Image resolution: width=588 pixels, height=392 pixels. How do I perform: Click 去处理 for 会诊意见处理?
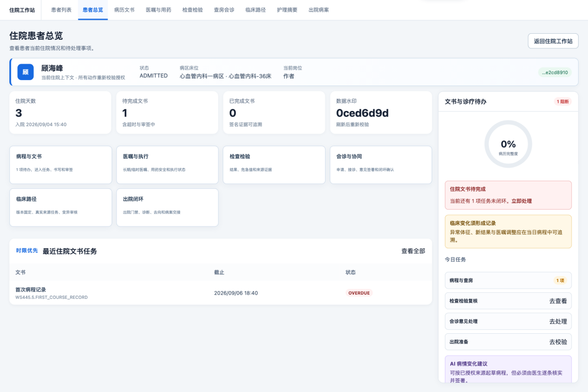pyautogui.click(x=558, y=321)
